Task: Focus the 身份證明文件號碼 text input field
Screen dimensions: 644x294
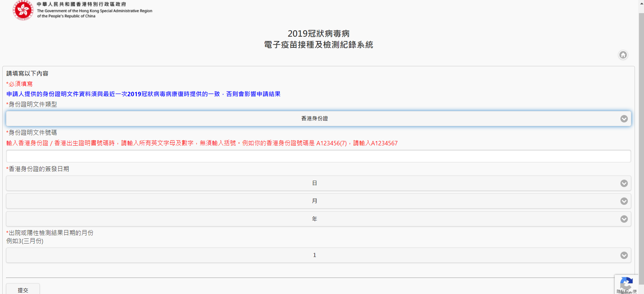Action: click(318, 156)
